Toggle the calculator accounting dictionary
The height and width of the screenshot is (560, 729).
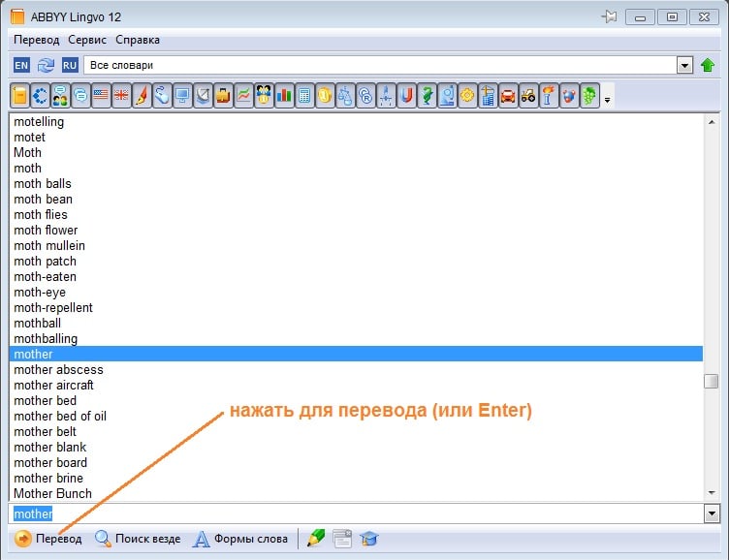304,96
